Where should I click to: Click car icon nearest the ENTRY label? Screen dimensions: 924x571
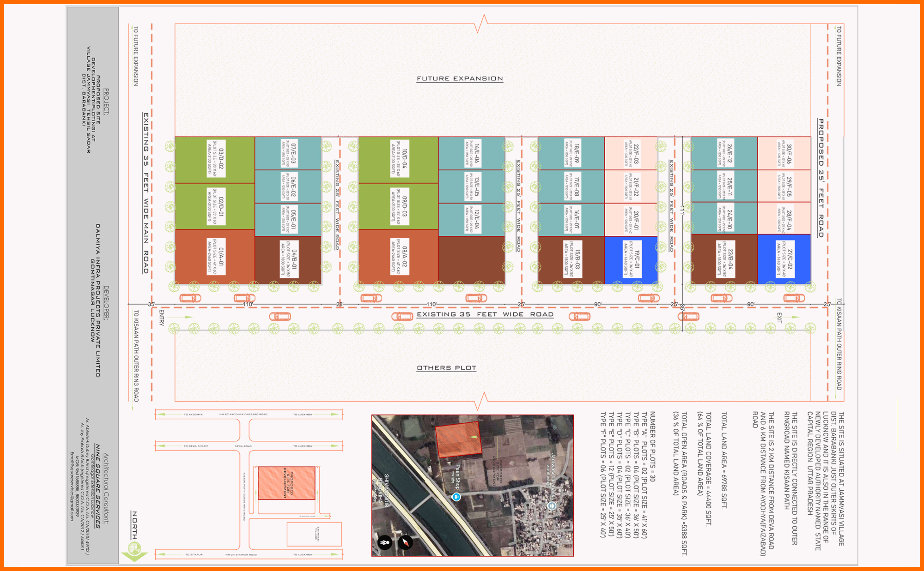(x=190, y=298)
